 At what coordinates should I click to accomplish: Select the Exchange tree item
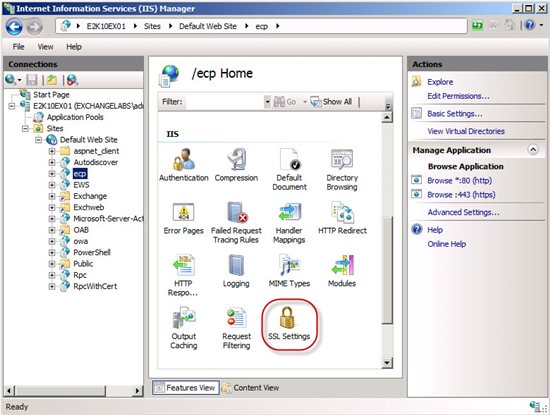[x=90, y=196]
